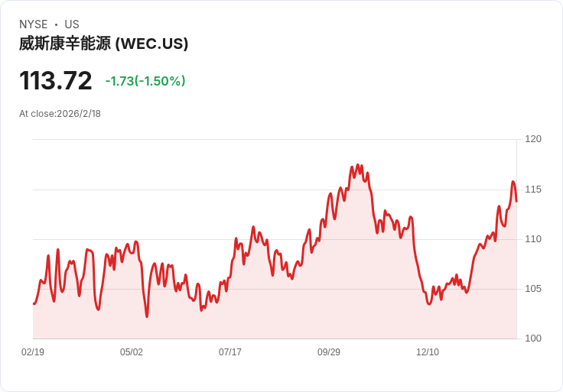This screenshot has height=392, width=563.
Task: Select the 100 y-axis label
Action: 533,339
